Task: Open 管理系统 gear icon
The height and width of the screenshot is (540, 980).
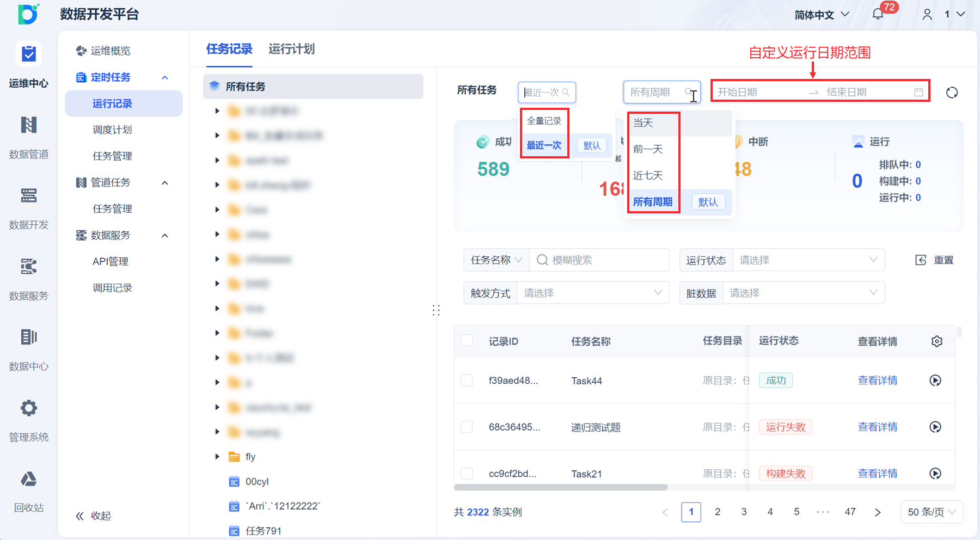Action: (28, 408)
